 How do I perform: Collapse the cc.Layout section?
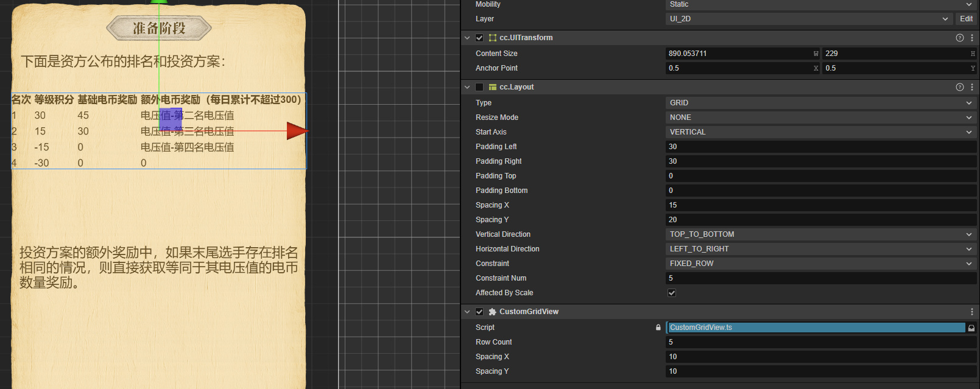click(x=467, y=87)
